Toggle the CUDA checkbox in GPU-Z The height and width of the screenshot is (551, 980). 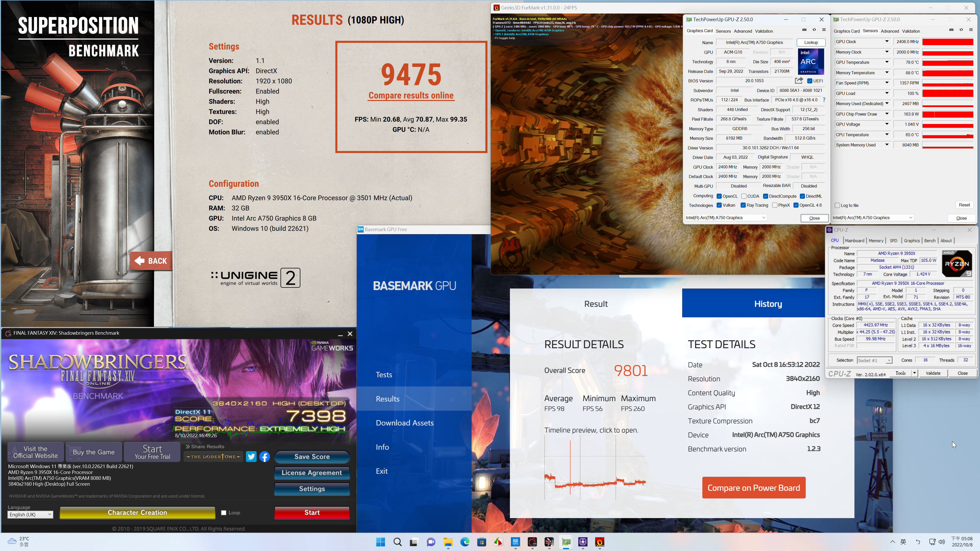point(744,196)
